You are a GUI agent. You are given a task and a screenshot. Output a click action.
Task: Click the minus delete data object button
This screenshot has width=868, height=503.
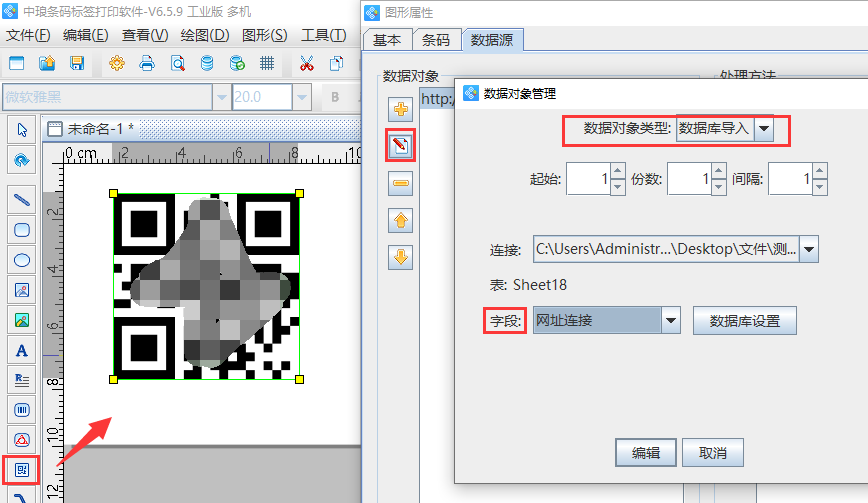[x=401, y=183]
